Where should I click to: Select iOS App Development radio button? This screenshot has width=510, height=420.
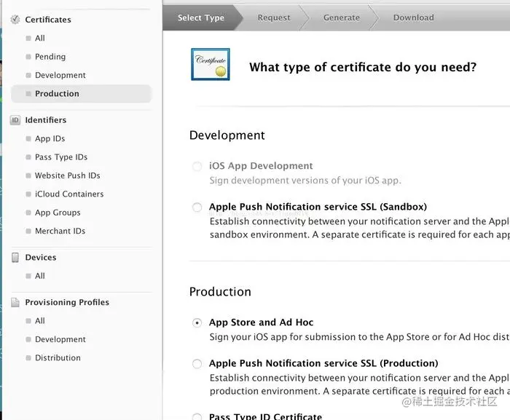tap(197, 166)
